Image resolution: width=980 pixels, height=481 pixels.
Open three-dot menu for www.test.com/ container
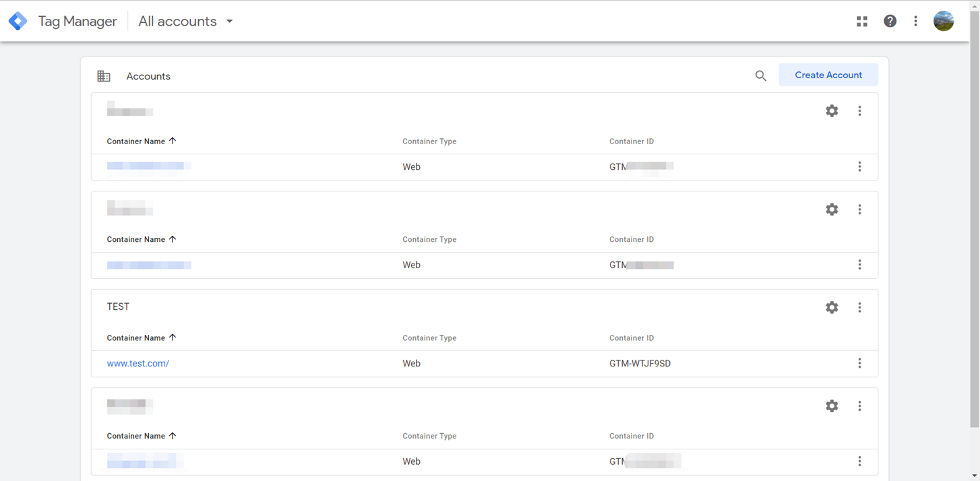859,363
